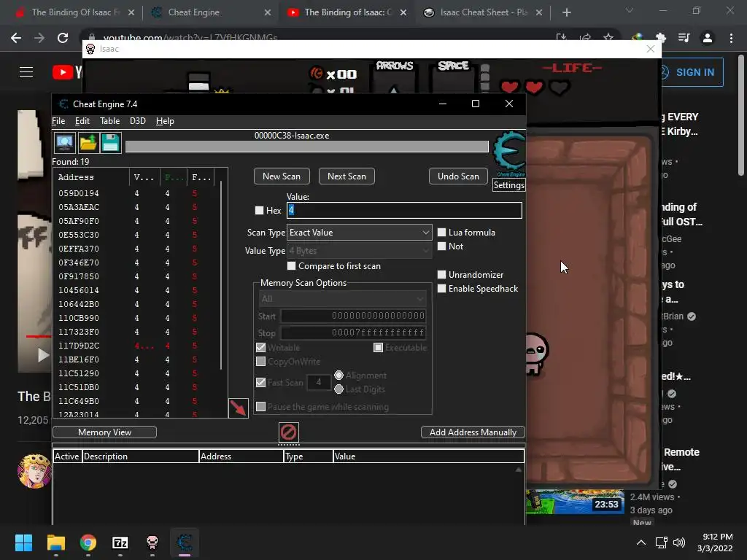Open the process selector icon in Cheat Engine
The height and width of the screenshot is (560, 747).
pyautogui.click(x=64, y=142)
